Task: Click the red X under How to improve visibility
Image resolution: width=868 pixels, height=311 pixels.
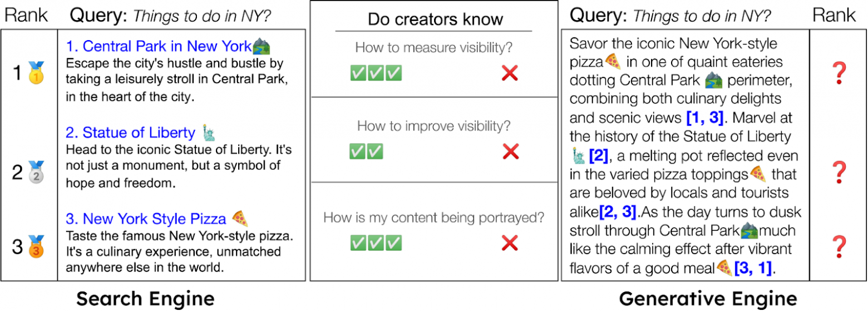Action: (510, 151)
